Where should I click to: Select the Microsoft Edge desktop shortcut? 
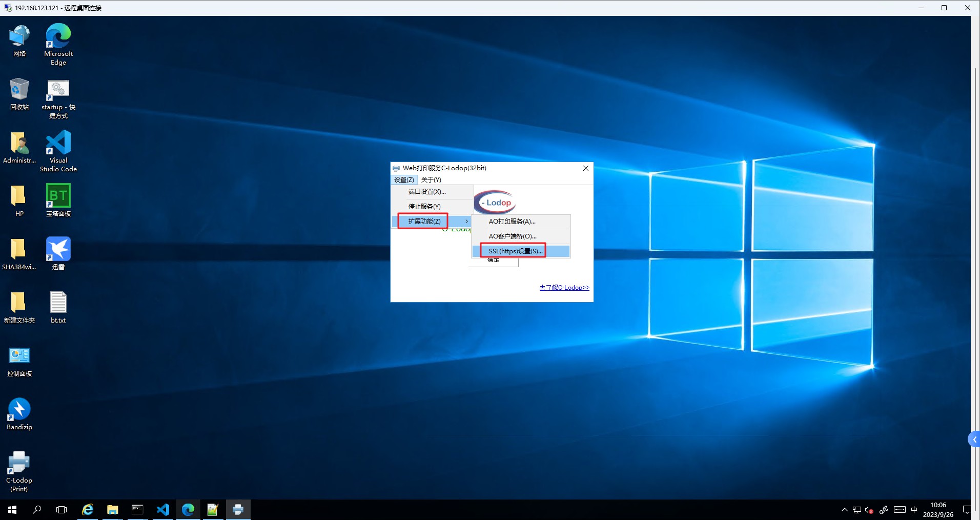click(58, 45)
